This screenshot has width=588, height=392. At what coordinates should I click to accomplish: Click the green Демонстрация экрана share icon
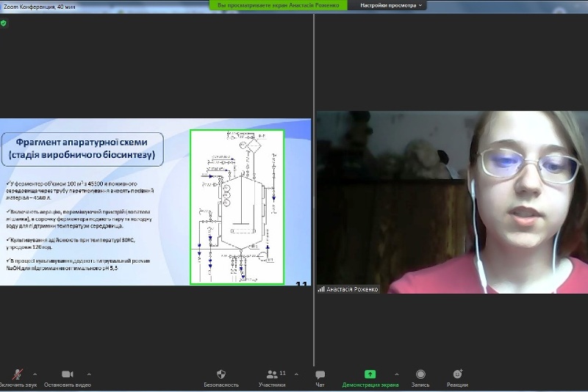coord(370,374)
